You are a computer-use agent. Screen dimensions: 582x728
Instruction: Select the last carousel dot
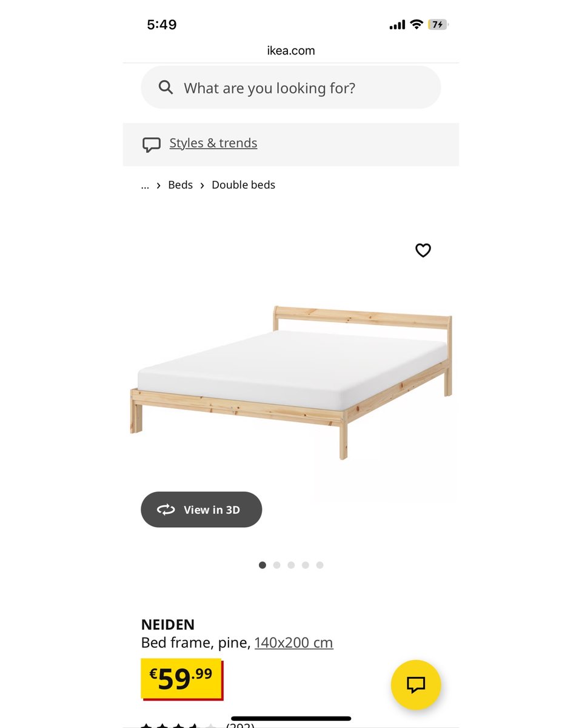(319, 565)
